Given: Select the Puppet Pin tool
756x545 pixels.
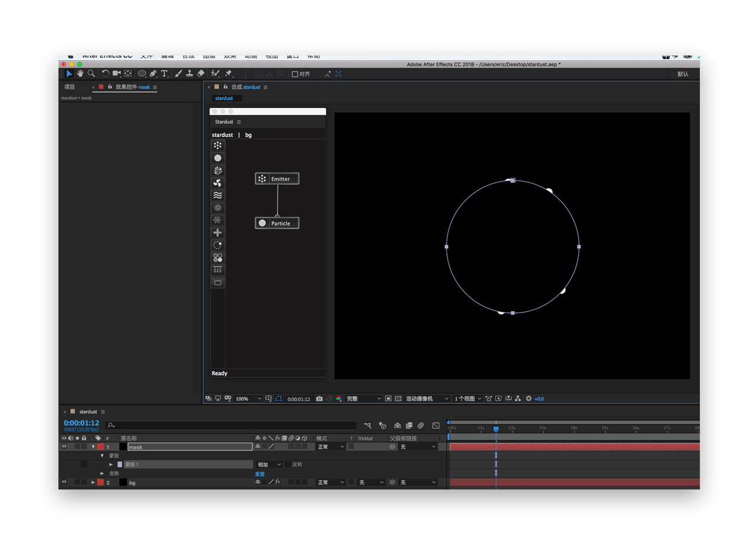Looking at the screenshot, I should pyautogui.click(x=229, y=74).
